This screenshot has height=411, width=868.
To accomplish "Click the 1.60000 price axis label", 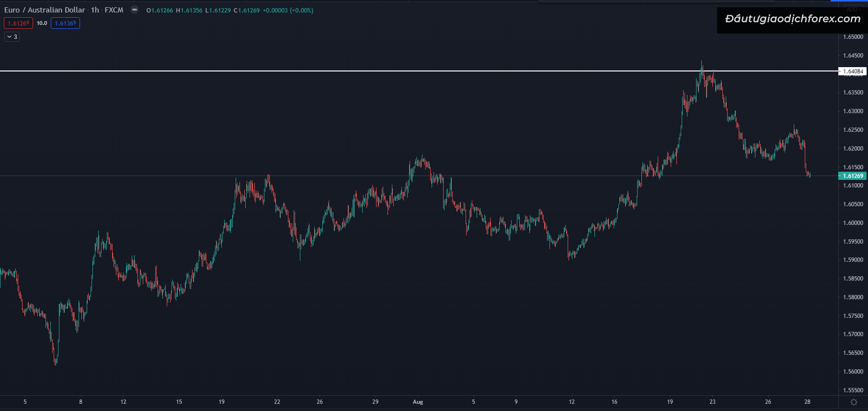I will point(853,223).
